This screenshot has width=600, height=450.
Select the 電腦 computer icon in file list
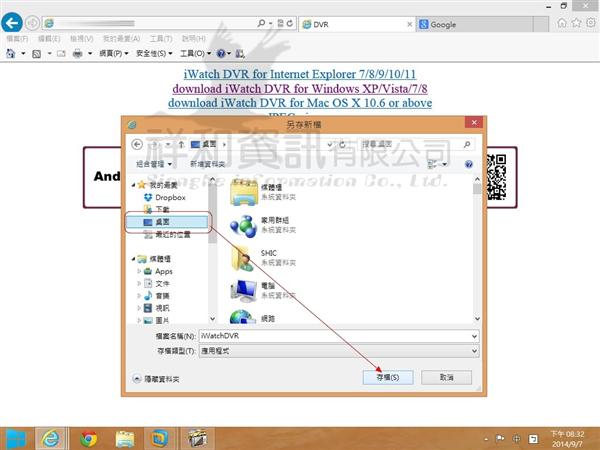point(244,291)
